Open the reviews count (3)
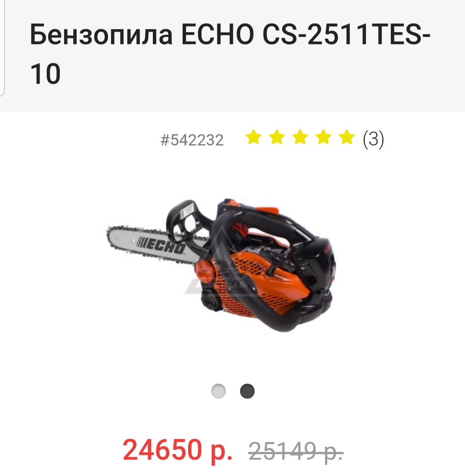 tap(373, 139)
